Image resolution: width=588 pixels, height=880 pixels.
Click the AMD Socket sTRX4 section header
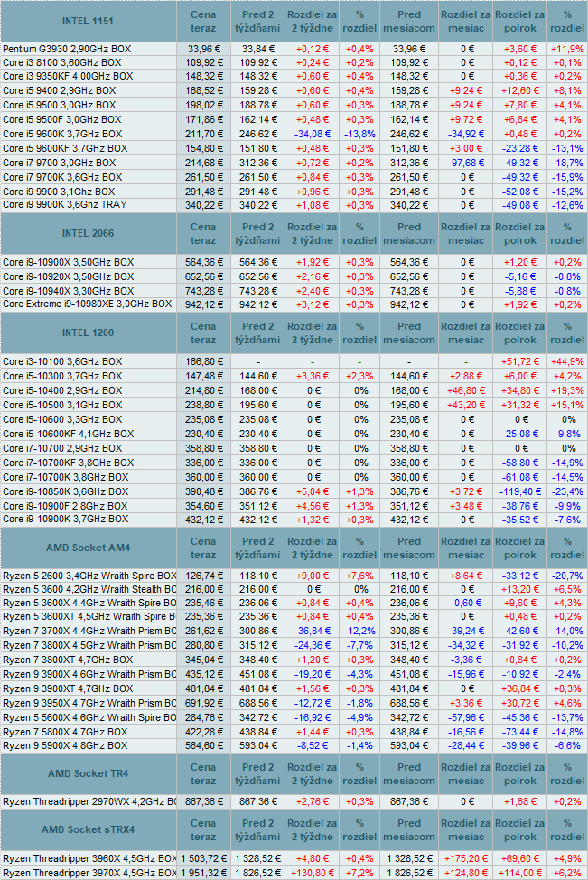[88, 829]
